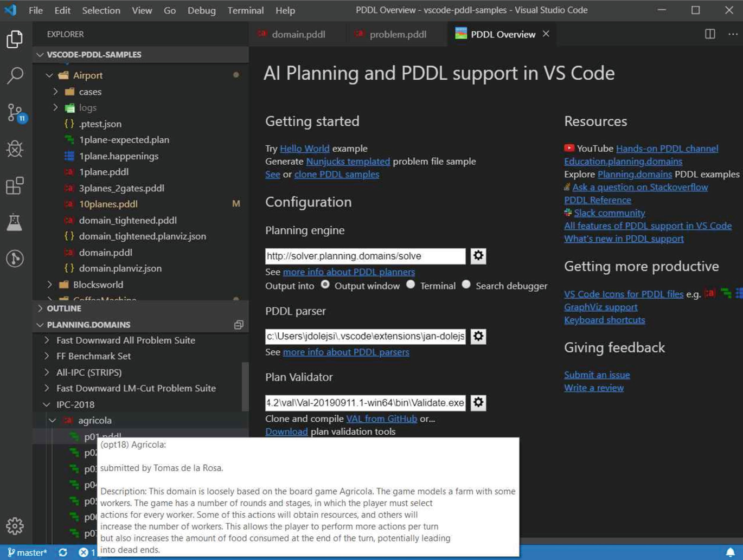This screenshot has height=560, width=743.
Task: Click Write a review link
Action: [x=594, y=388]
